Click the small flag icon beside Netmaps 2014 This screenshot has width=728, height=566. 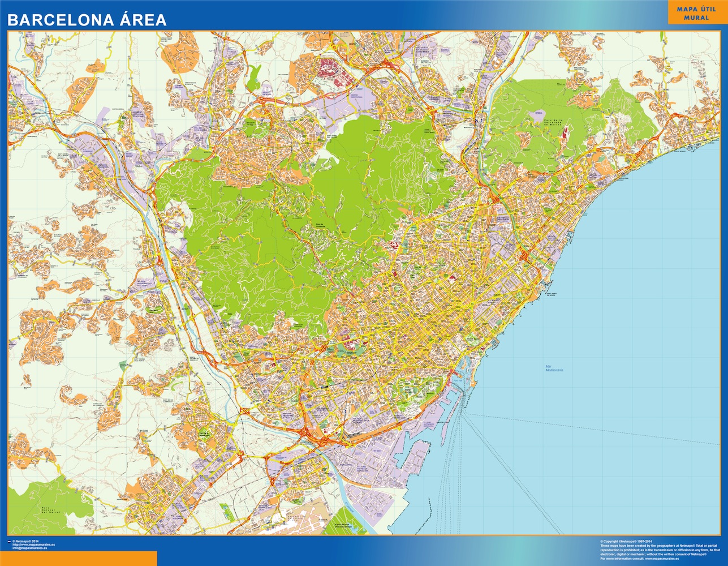click(x=8, y=541)
